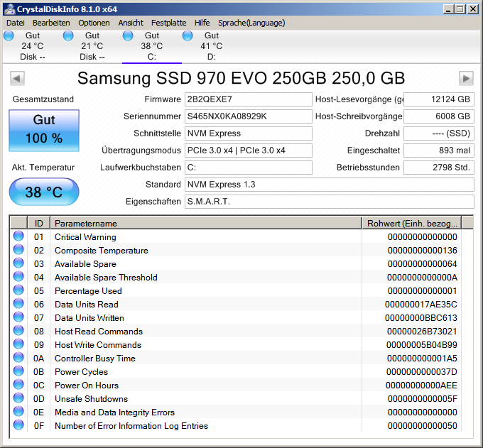Click the next disk arrow button

[x=466, y=79]
